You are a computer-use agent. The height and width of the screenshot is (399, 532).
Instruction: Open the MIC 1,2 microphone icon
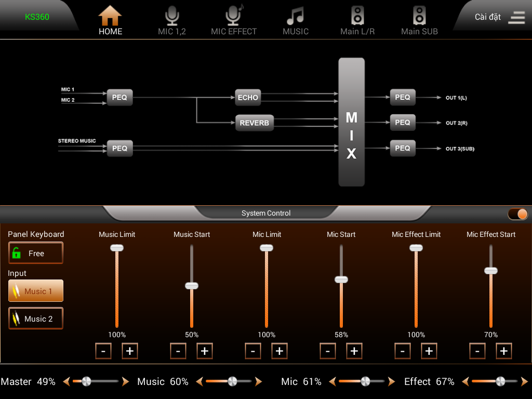[172, 16]
